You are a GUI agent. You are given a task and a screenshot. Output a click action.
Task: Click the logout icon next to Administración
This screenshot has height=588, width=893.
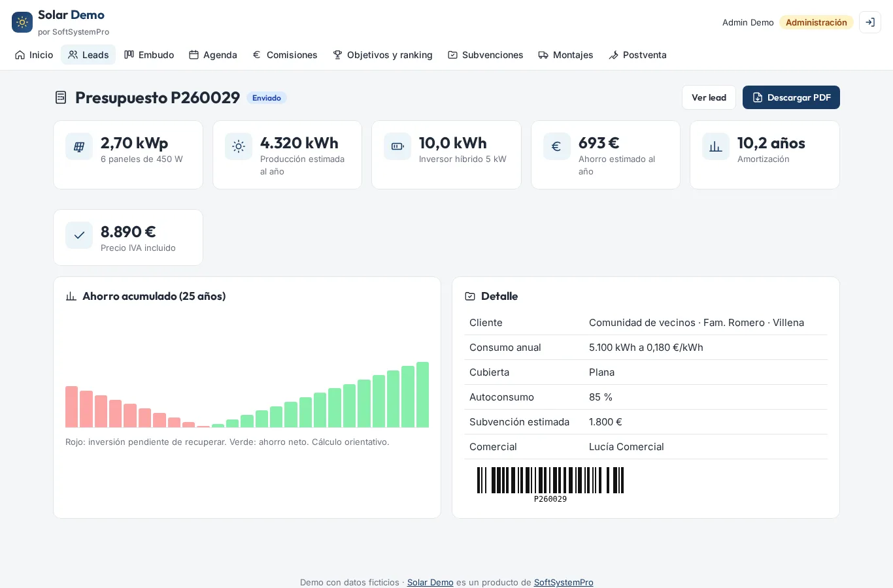[x=870, y=22]
